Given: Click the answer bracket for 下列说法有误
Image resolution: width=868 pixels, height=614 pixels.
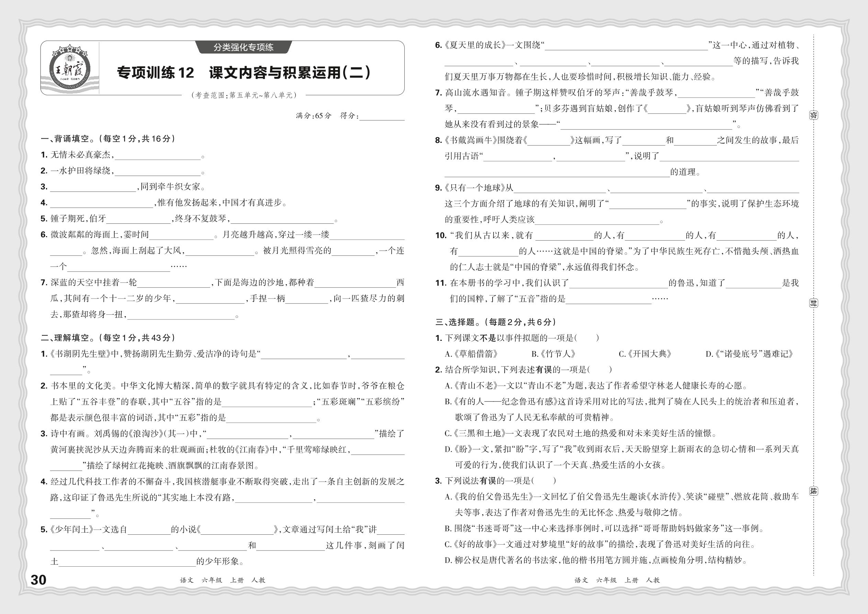Looking at the screenshot, I should (x=544, y=481).
